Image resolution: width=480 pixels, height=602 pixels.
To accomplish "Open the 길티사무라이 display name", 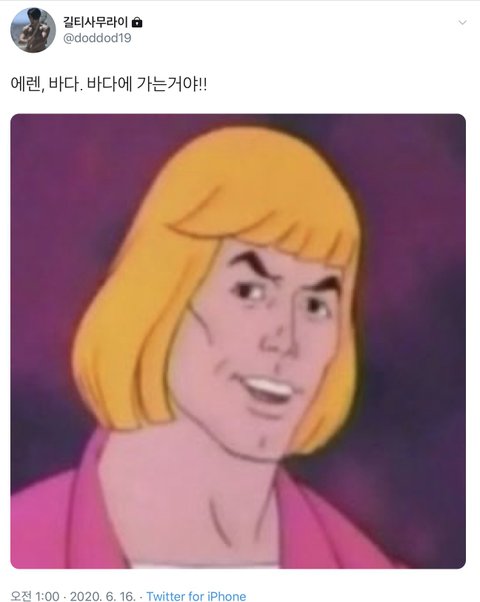I will [x=95, y=22].
